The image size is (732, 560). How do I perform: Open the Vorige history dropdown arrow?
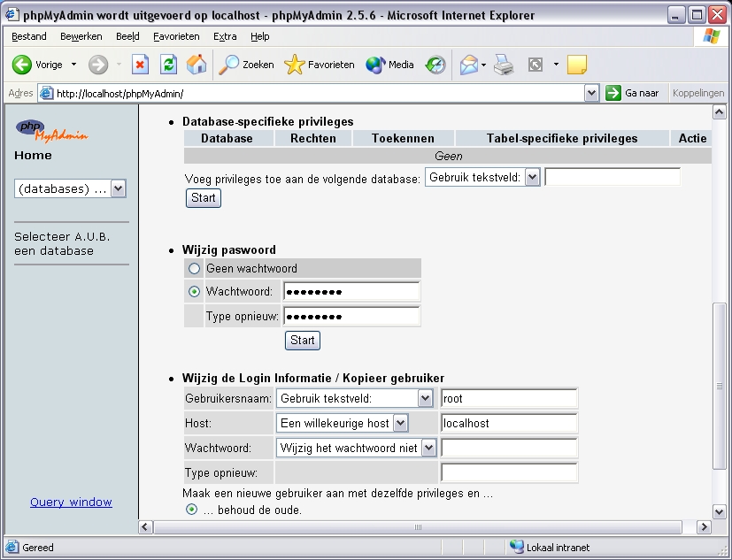73,65
